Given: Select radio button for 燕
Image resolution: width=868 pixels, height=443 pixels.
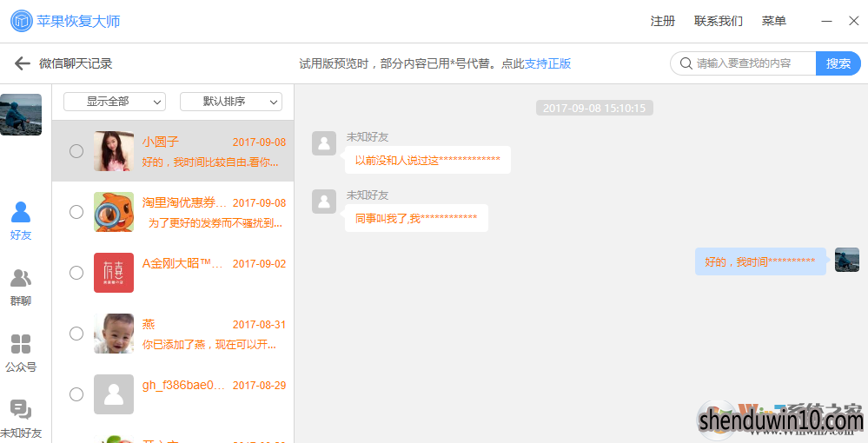Looking at the screenshot, I should (76, 334).
